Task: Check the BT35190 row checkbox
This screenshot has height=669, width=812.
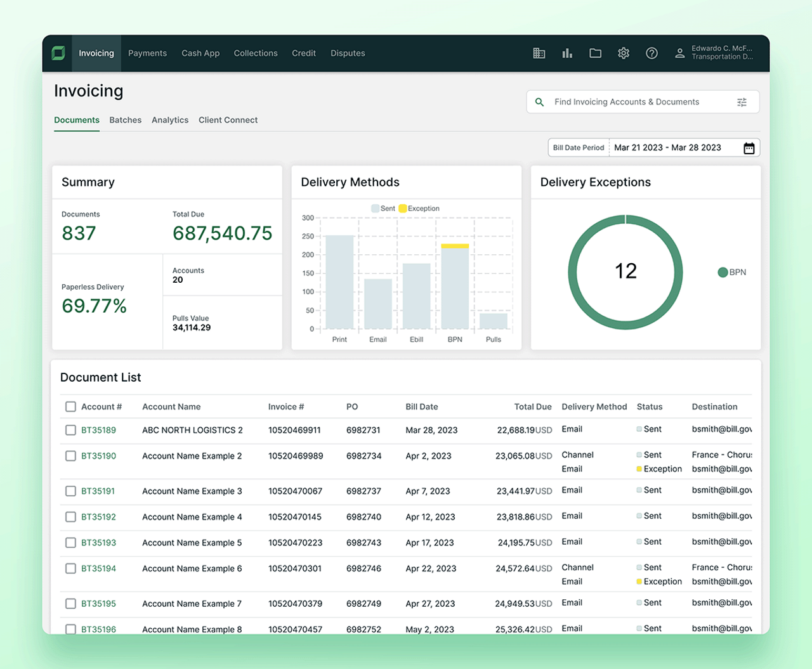Action: [x=70, y=456]
